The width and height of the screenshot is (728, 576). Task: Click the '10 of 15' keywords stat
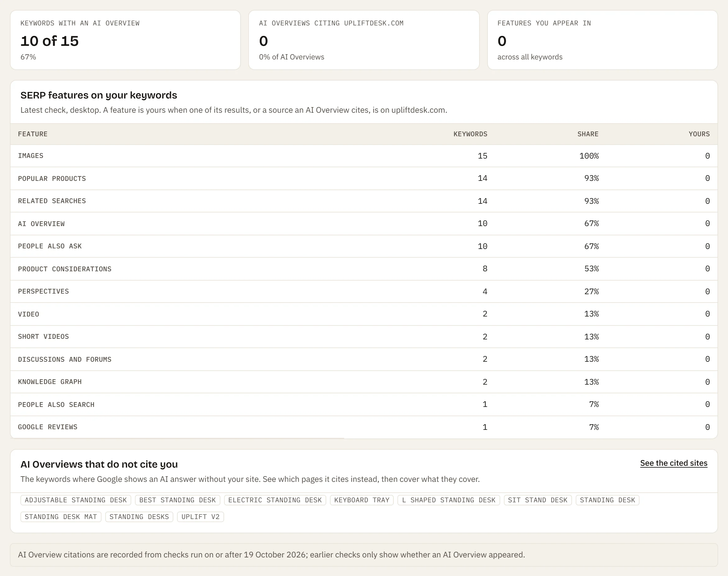pyautogui.click(x=50, y=41)
